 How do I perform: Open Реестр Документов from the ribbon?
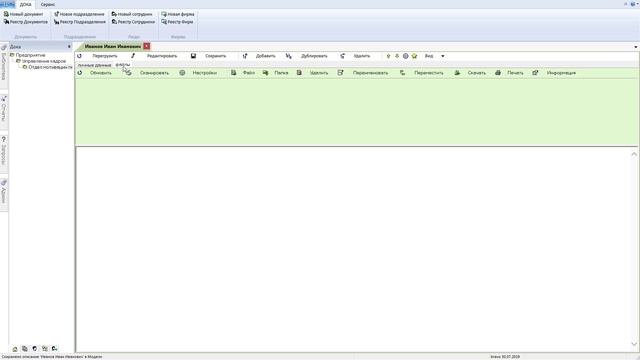[25, 22]
